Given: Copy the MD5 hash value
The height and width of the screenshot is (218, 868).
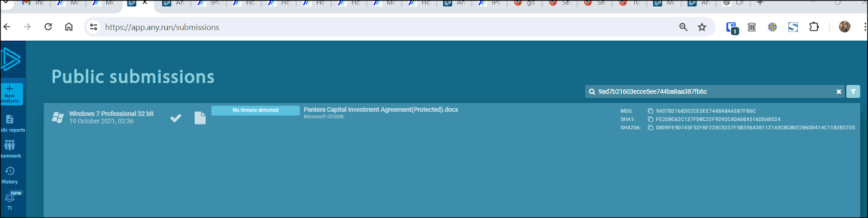Looking at the screenshot, I should (x=650, y=111).
